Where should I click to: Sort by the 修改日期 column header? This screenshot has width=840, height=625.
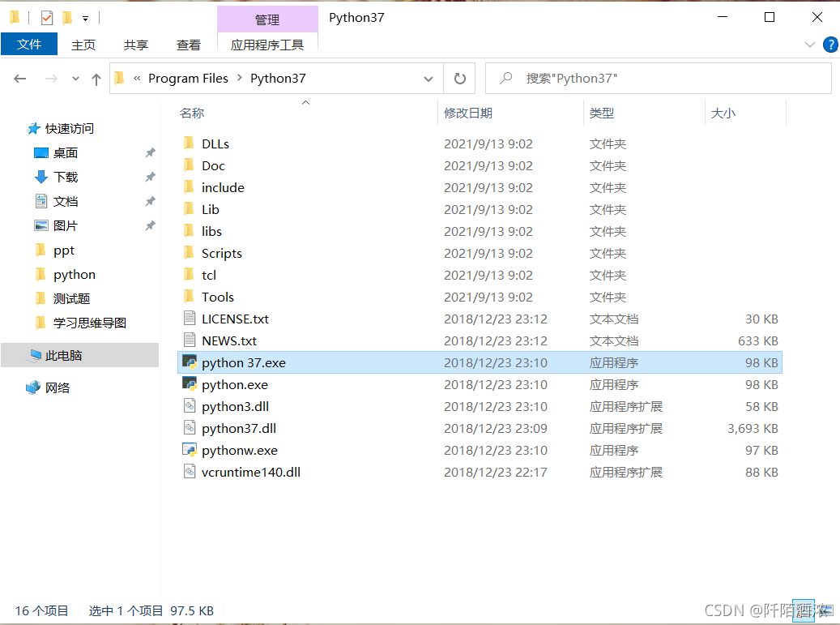click(468, 113)
